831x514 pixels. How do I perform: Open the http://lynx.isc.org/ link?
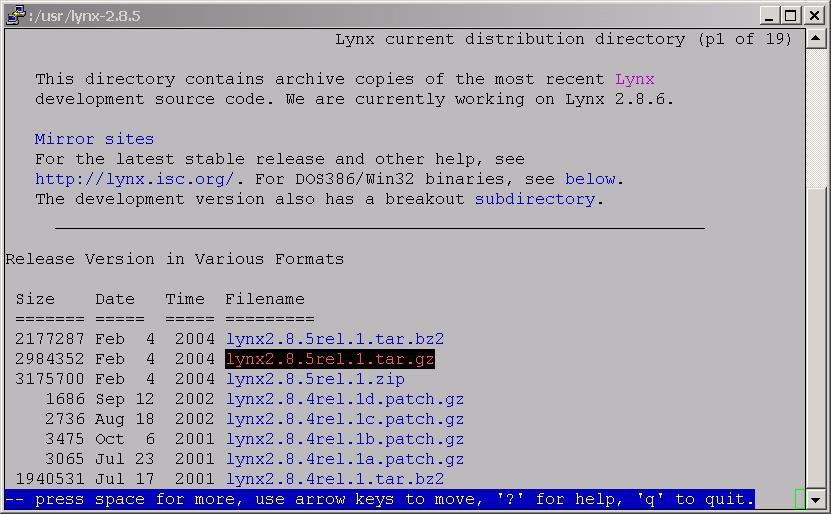[x=134, y=179]
